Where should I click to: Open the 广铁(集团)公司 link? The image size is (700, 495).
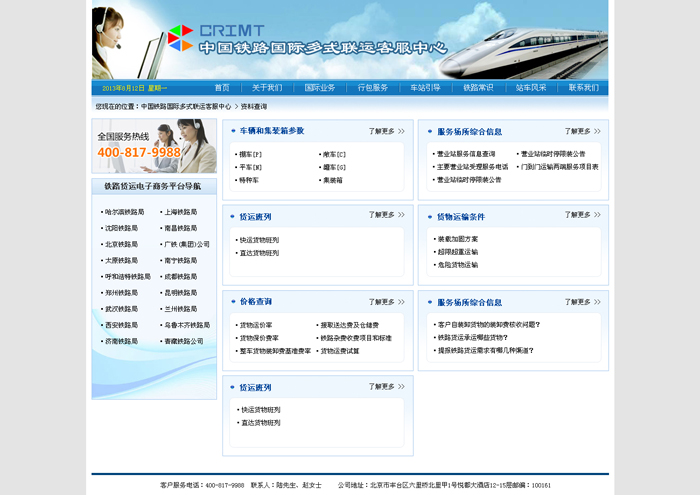[186, 244]
